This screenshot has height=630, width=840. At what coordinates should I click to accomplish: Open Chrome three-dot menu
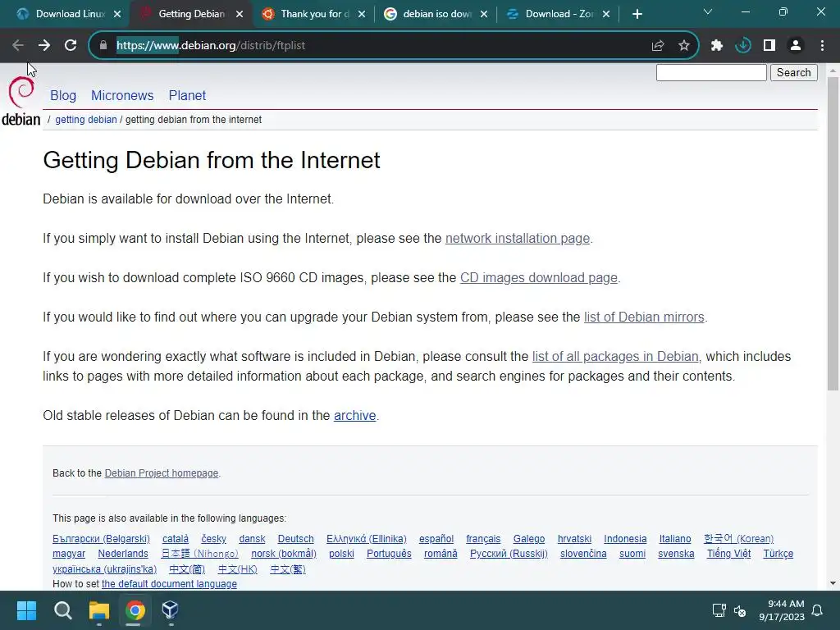822,46
